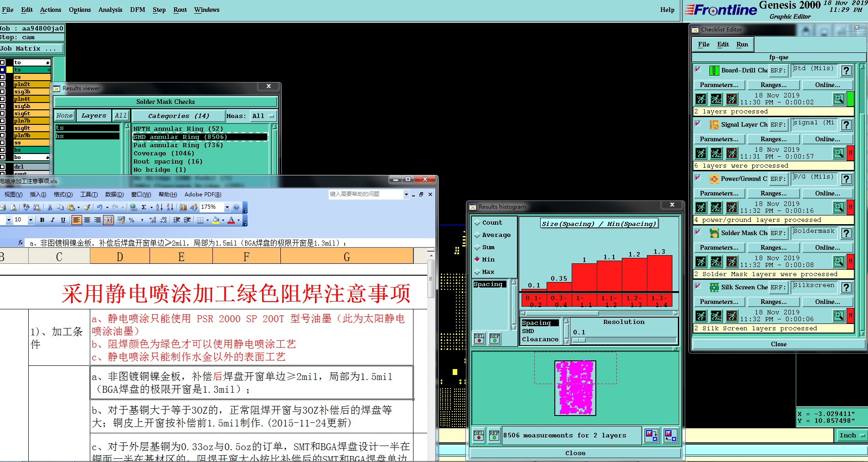The height and width of the screenshot is (462, 868).
Task: Open Silk Screen Checks results magnifier
Action: click(838, 316)
